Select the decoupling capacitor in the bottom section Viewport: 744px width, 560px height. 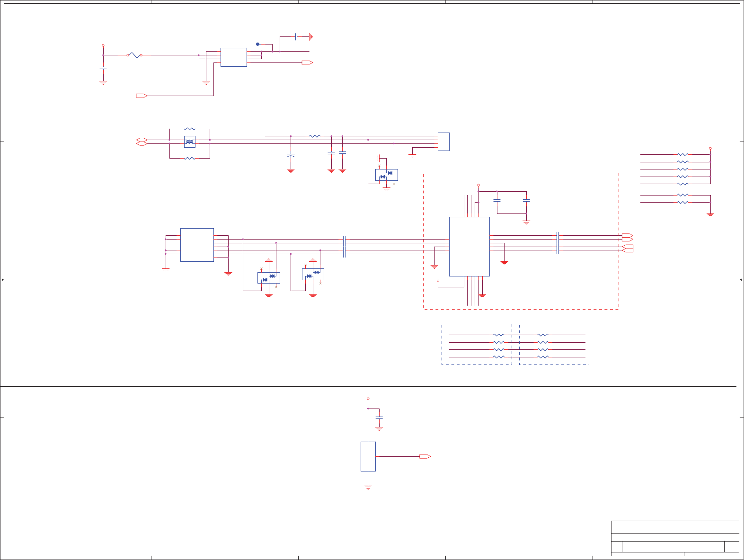(x=379, y=418)
